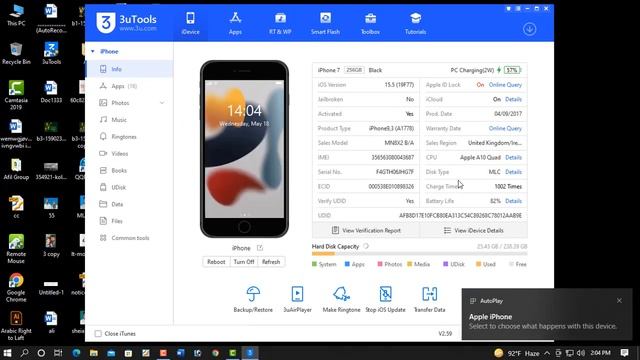The width and height of the screenshot is (640, 360).
Task: Click View Verification Report
Action: tap(366, 230)
